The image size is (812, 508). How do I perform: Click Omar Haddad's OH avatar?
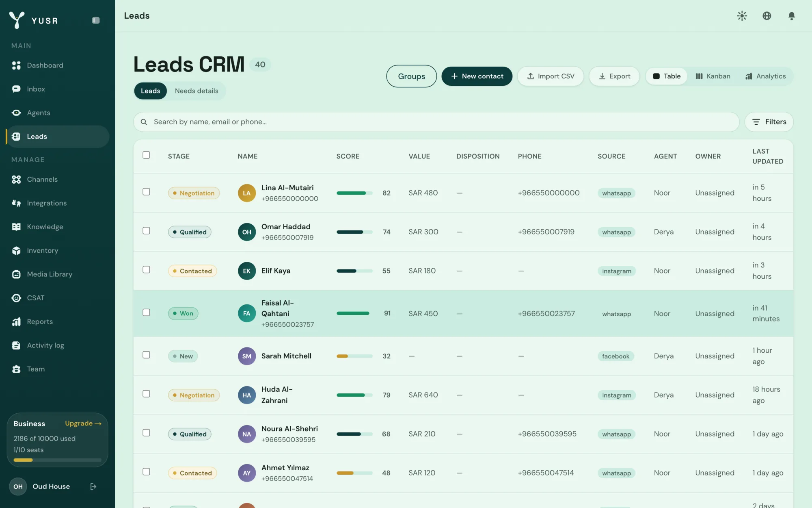tap(247, 232)
